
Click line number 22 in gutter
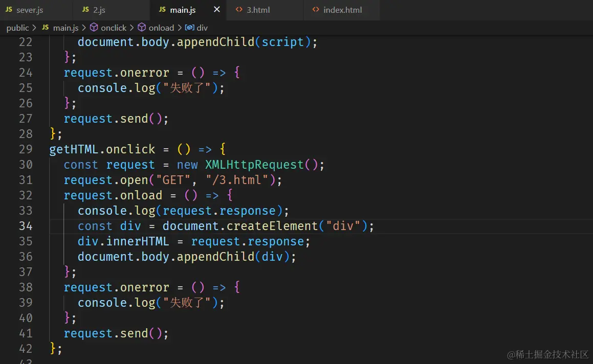pos(26,42)
